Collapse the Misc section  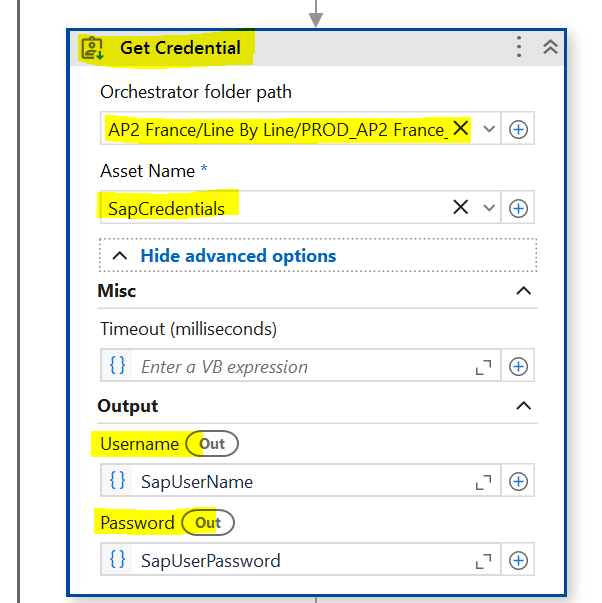522,291
